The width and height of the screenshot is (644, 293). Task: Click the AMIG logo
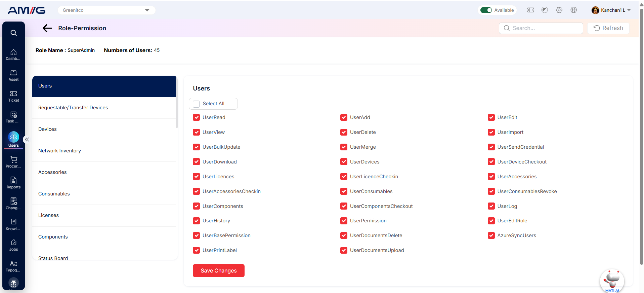click(x=27, y=10)
